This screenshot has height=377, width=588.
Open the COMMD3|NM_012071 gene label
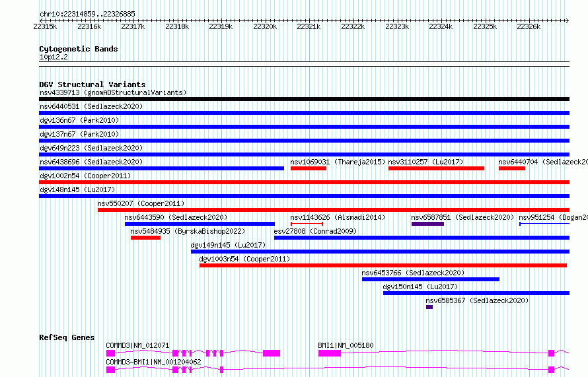point(137,345)
